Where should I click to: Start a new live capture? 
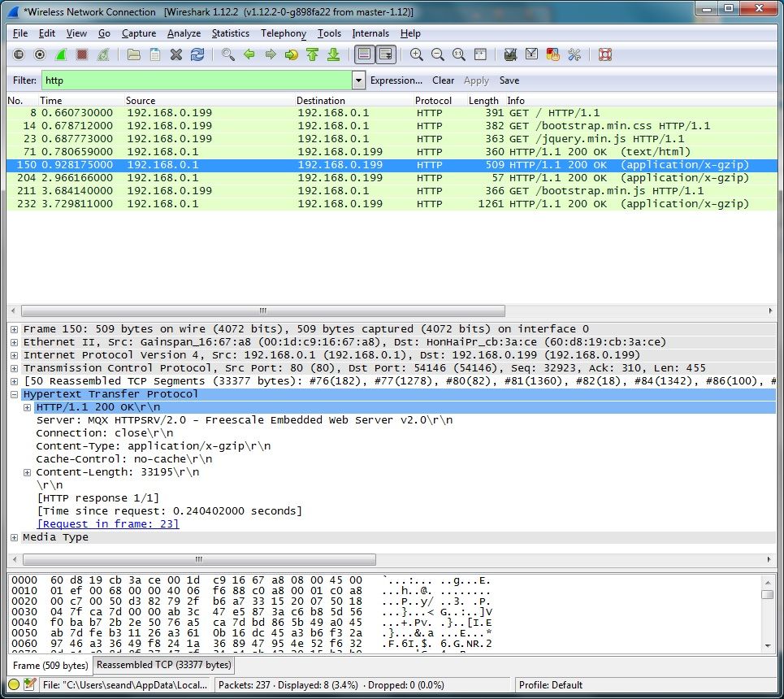[x=61, y=54]
